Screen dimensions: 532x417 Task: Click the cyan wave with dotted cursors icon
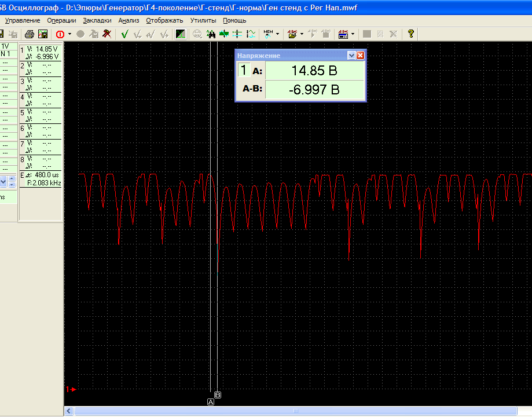pyautogui.click(x=251, y=34)
